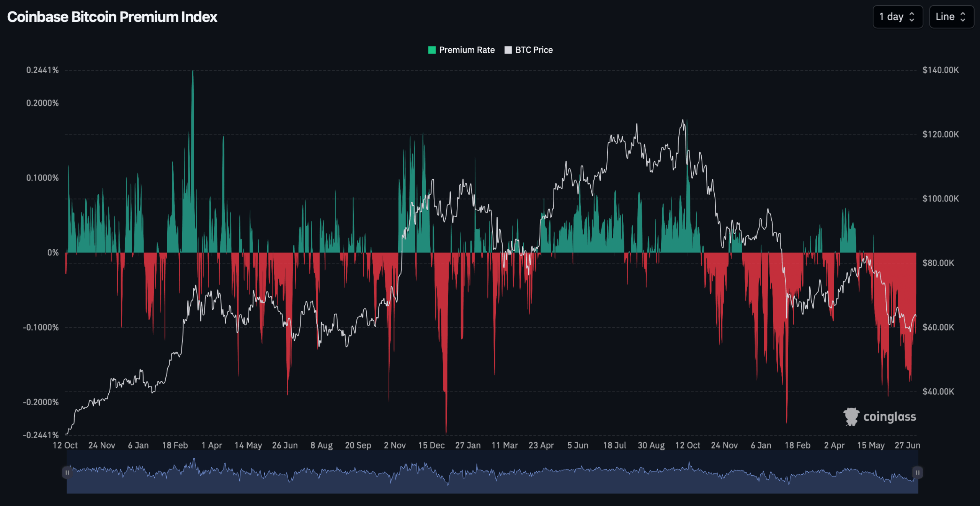Click the range navigator mini chart

492,472
